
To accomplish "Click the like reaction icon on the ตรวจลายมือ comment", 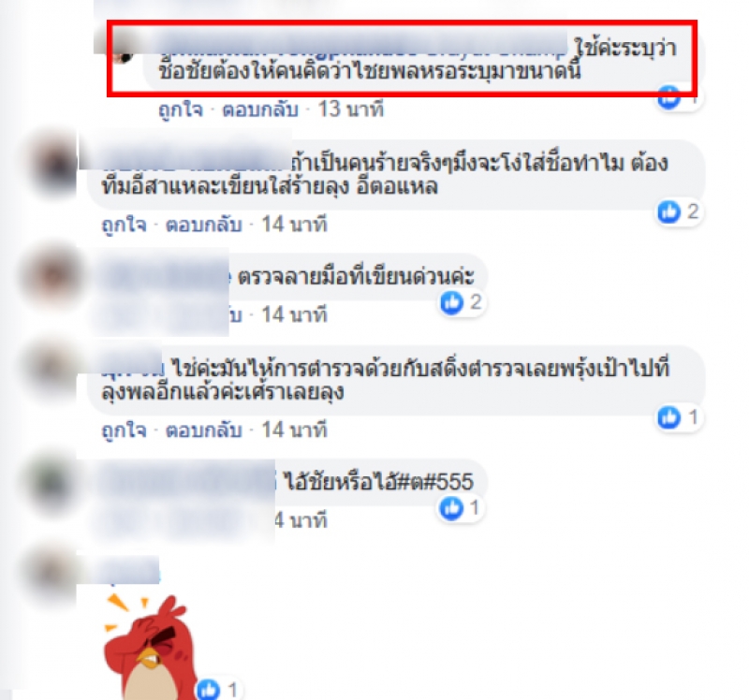I will pyautogui.click(x=451, y=302).
